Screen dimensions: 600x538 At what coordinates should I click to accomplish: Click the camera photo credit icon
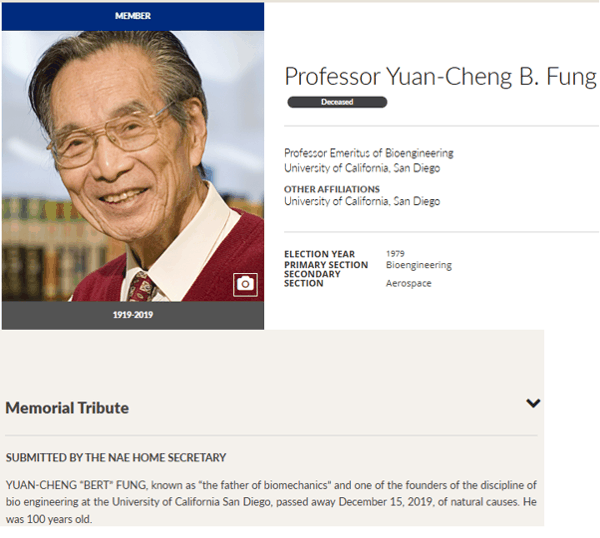245,284
